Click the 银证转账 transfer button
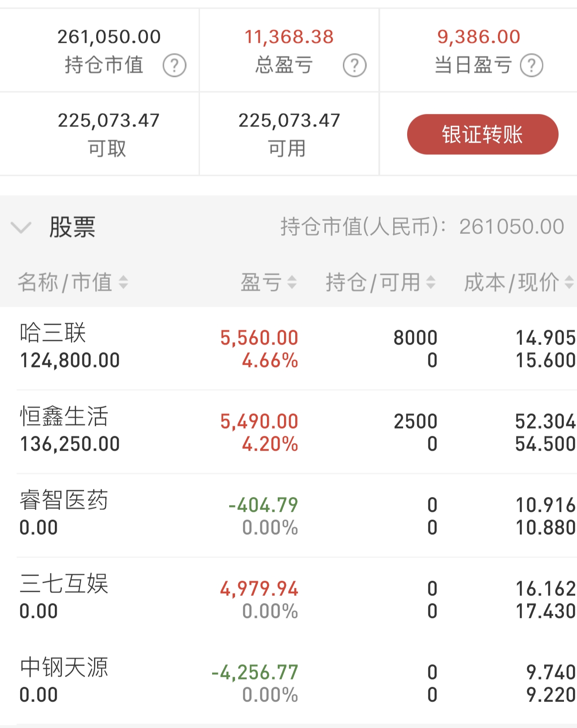 point(483,134)
